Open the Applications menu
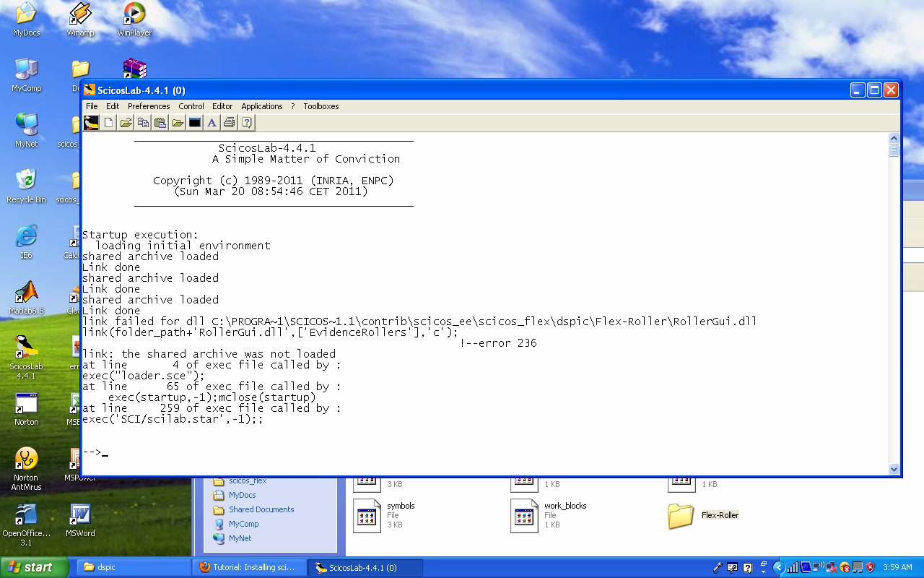The height and width of the screenshot is (578, 924). click(262, 106)
